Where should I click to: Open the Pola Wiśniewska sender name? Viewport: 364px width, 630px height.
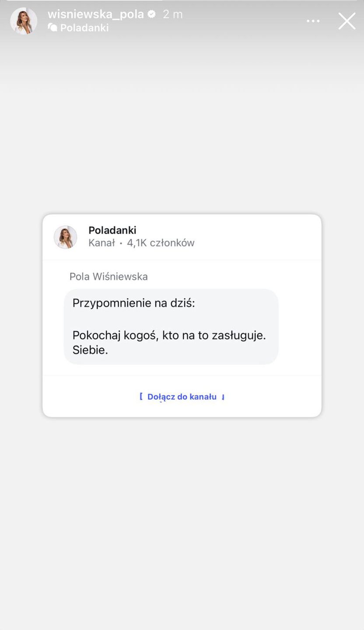[x=108, y=276]
